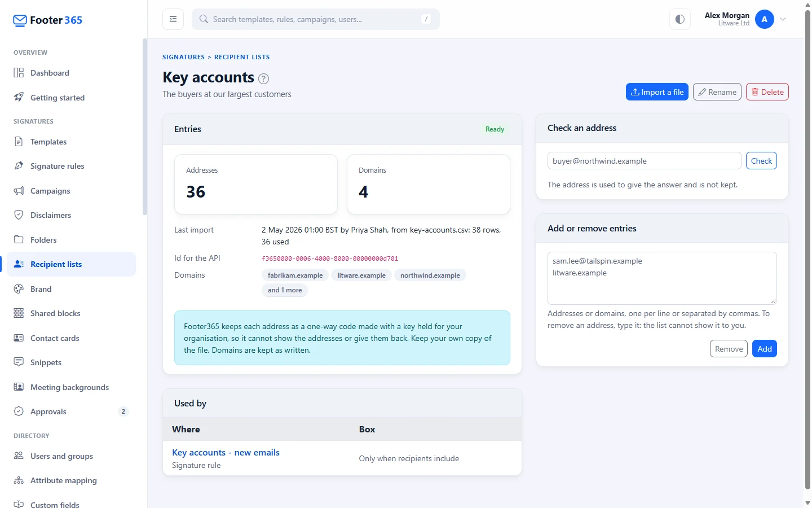Screen dimensions: 812x508
Task: Click the Rename button
Action: click(717, 92)
